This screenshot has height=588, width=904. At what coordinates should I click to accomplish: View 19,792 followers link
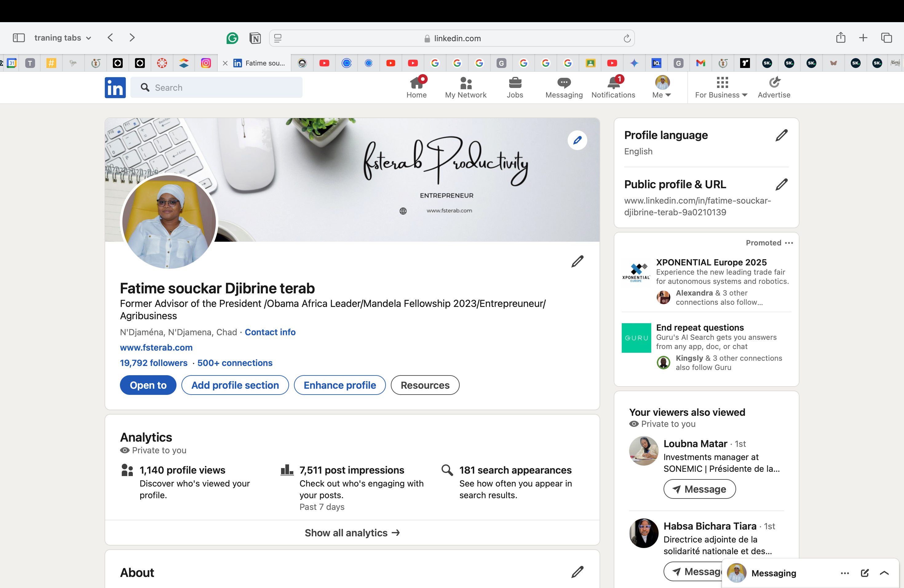coord(153,363)
